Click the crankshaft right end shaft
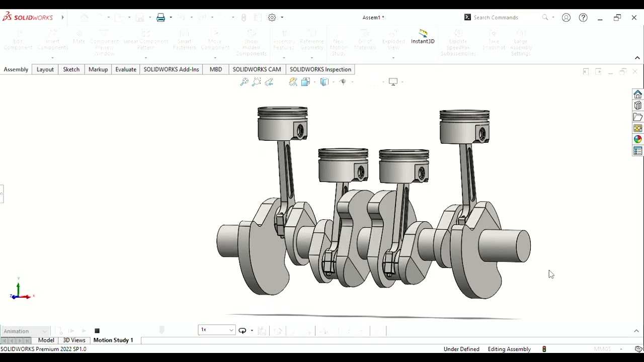 click(504, 246)
